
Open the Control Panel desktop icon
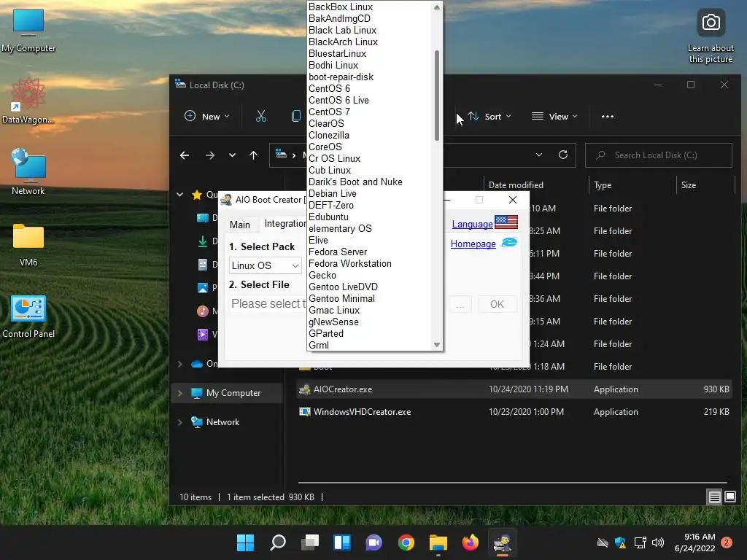click(28, 316)
